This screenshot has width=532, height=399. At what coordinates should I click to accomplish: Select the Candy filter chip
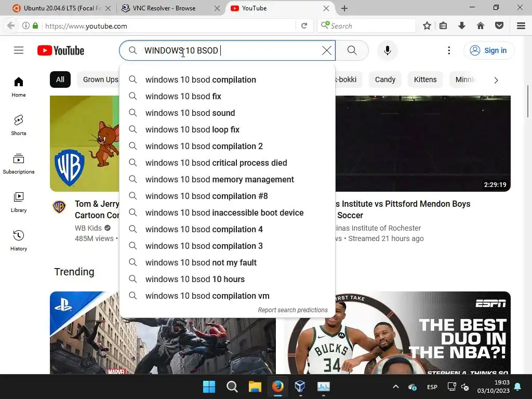(385, 79)
